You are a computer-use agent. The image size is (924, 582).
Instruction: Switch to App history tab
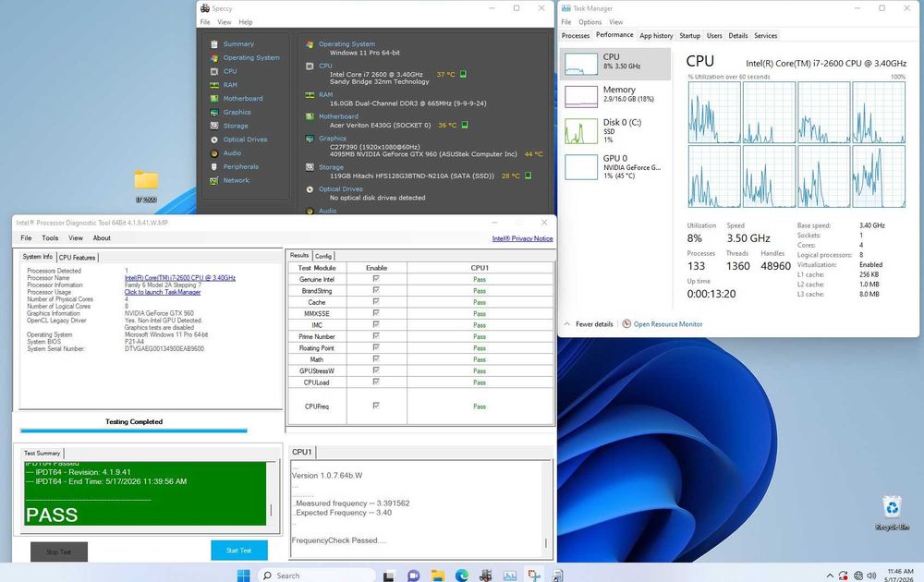(x=656, y=36)
